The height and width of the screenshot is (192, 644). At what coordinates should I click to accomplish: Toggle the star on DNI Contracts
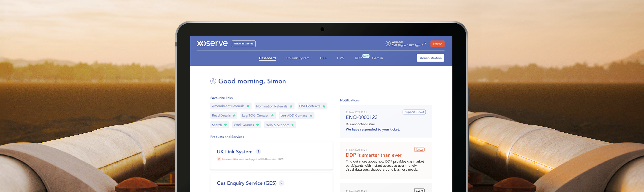click(x=324, y=106)
